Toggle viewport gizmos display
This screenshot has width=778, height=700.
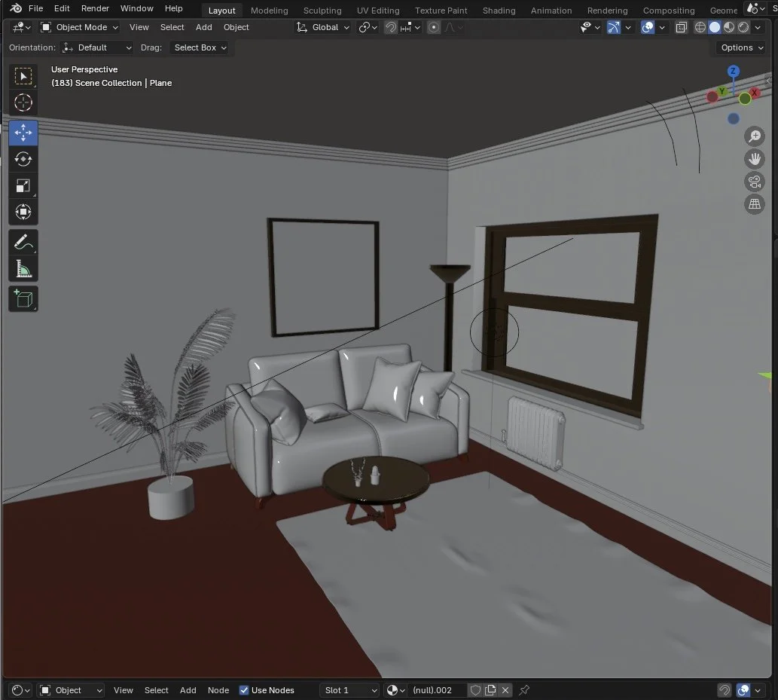pos(614,27)
